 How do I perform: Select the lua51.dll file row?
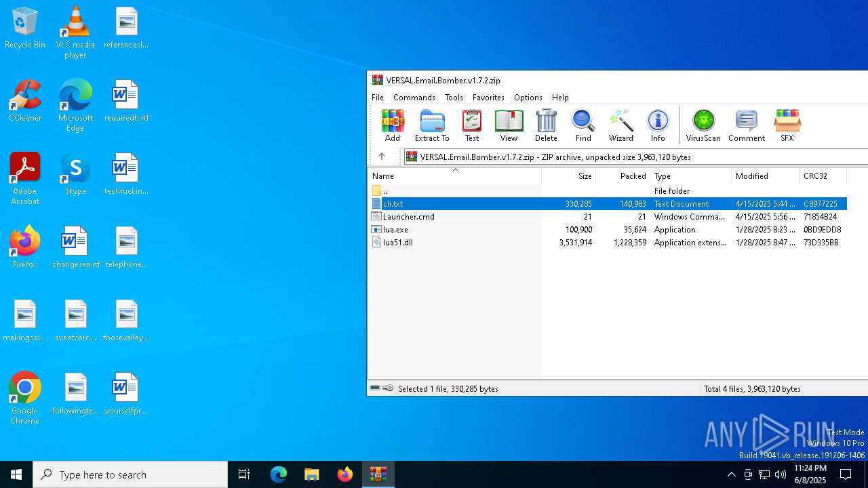pyautogui.click(x=608, y=243)
